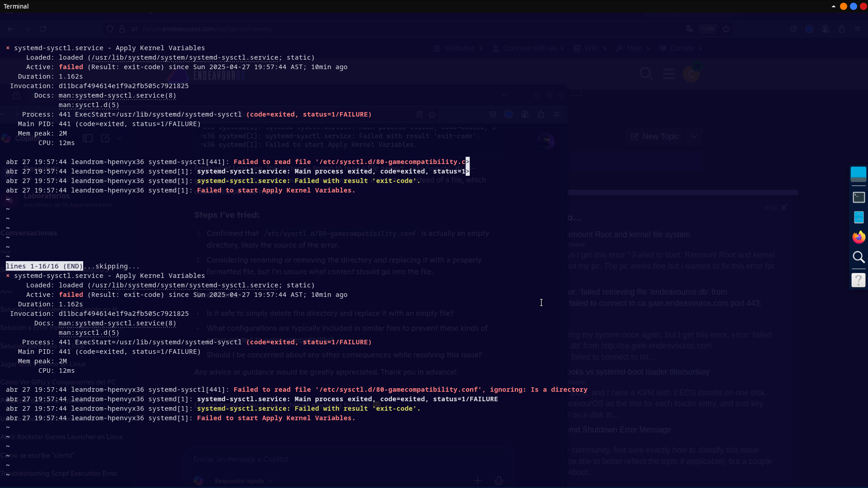This screenshot has width=868, height=488.
Task: Close the terminal with the red button
Action: pos(863,6)
